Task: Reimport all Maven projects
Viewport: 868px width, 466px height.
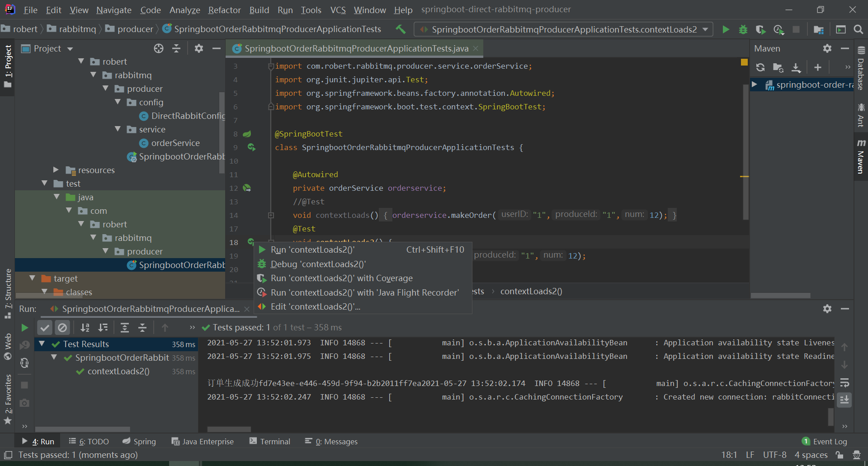Action: click(760, 67)
